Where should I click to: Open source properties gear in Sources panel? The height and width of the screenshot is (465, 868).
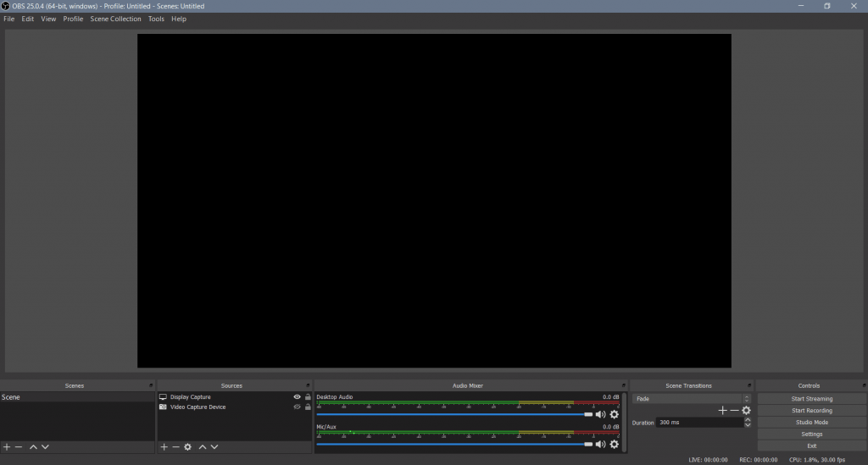click(x=187, y=446)
